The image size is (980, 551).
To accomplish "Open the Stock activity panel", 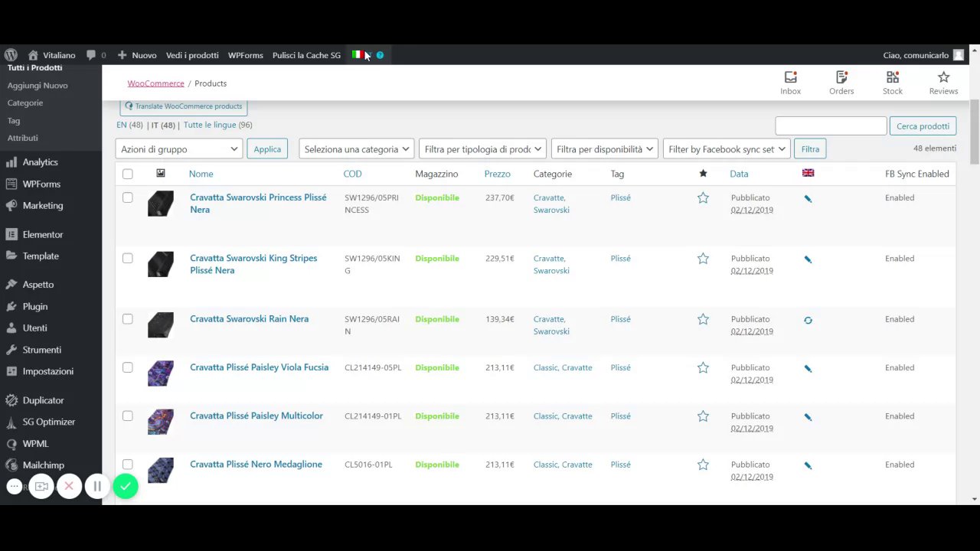I will point(893,83).
